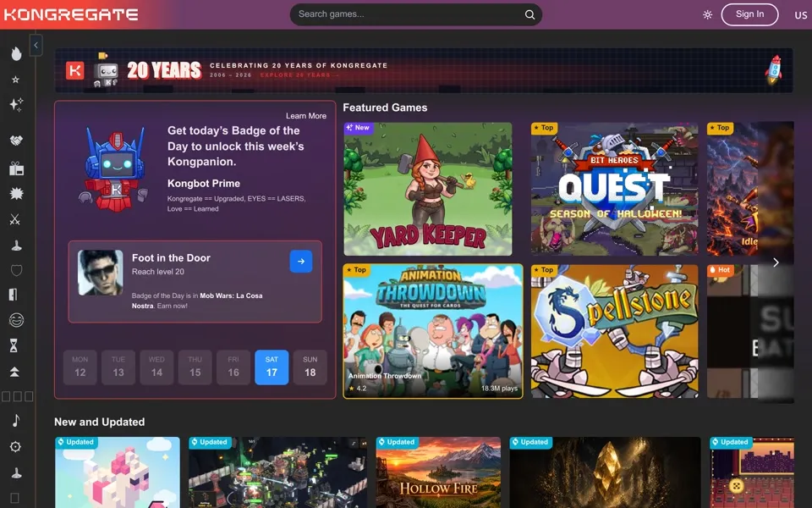
Task: Select the crosshair target sidebar icon
Action: (x=15, y=446)
